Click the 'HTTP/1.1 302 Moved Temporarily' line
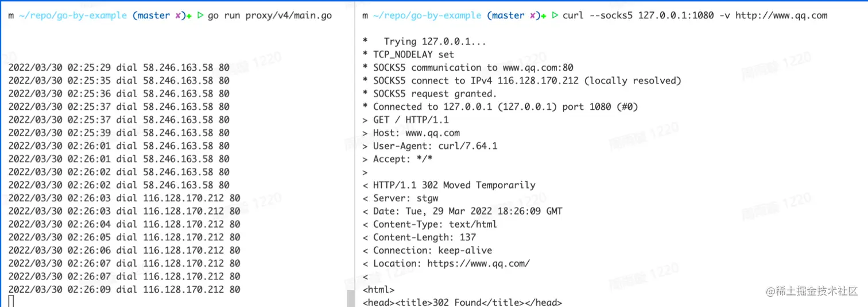The width and height of the screenshot is (868, 307). point(454,185)
